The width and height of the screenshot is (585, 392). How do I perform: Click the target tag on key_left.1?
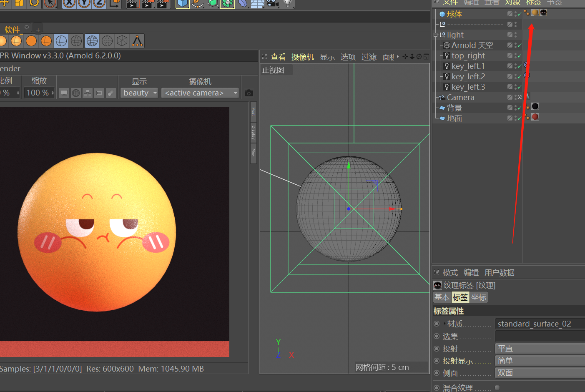click(x=527, y=65)
